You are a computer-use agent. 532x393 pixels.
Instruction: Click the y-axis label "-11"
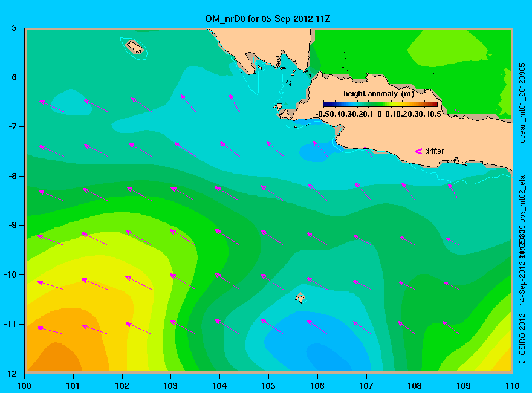[x=10, y=324]
